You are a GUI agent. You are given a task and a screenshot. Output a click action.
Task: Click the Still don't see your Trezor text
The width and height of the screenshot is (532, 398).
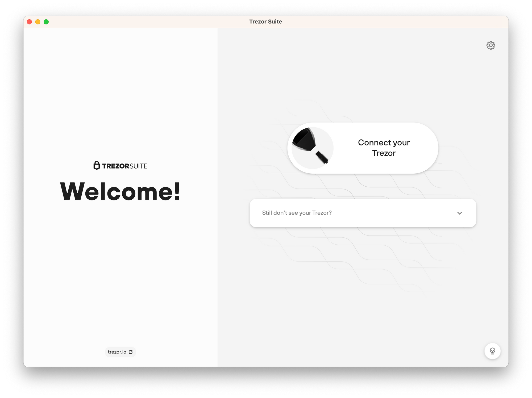(x=296, y=213)
